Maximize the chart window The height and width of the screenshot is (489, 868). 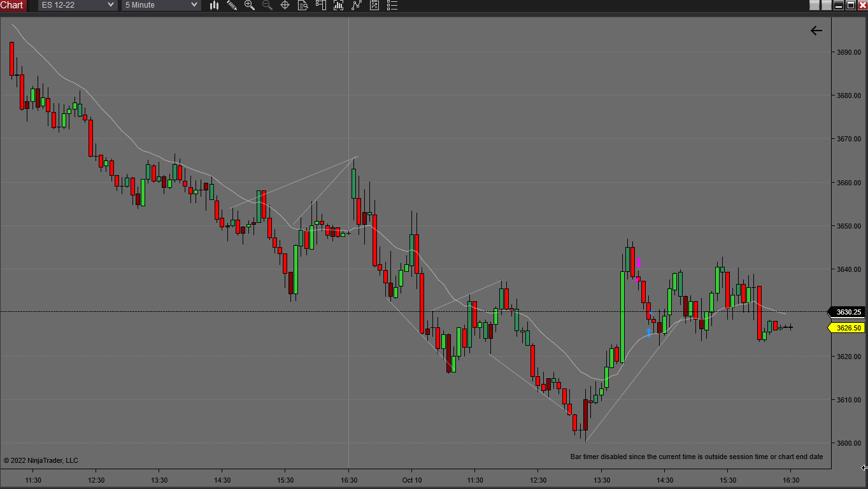click(x=850, y=5)
